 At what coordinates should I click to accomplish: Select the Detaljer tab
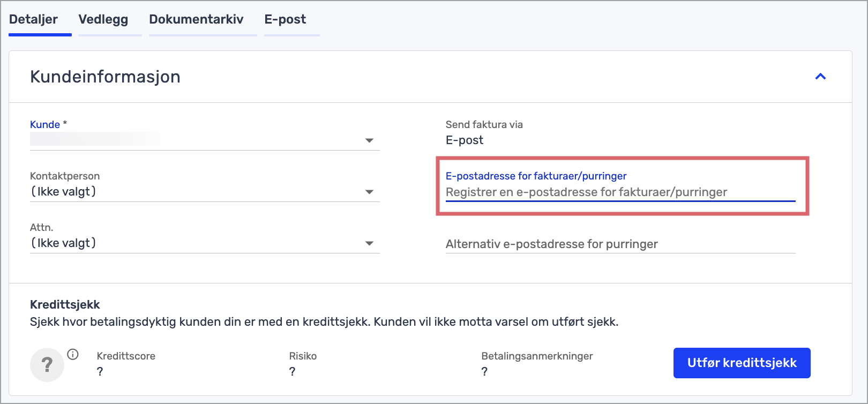[33, 19]
